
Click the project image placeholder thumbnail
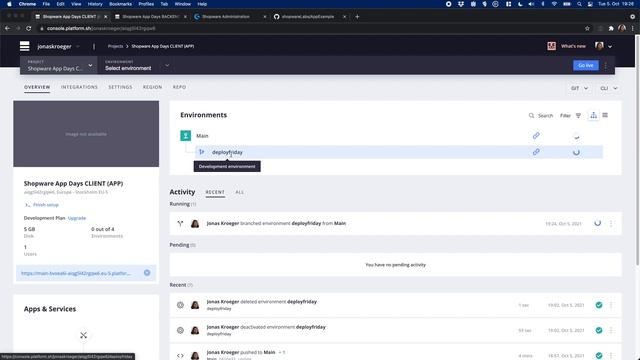coord(86,134)
